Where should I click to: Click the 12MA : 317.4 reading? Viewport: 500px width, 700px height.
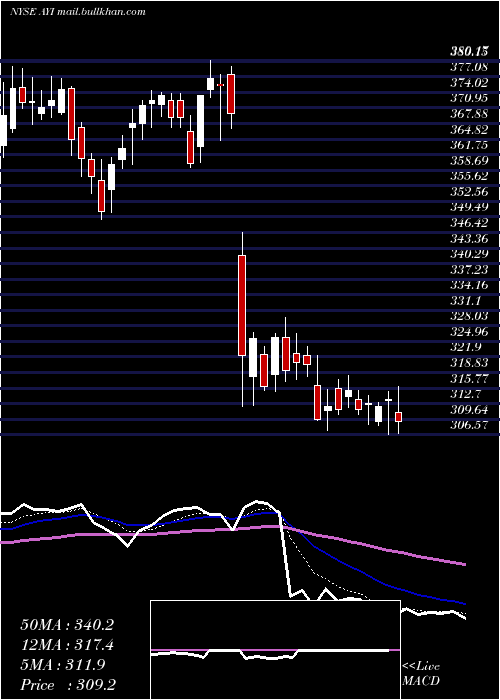[67, 645]
